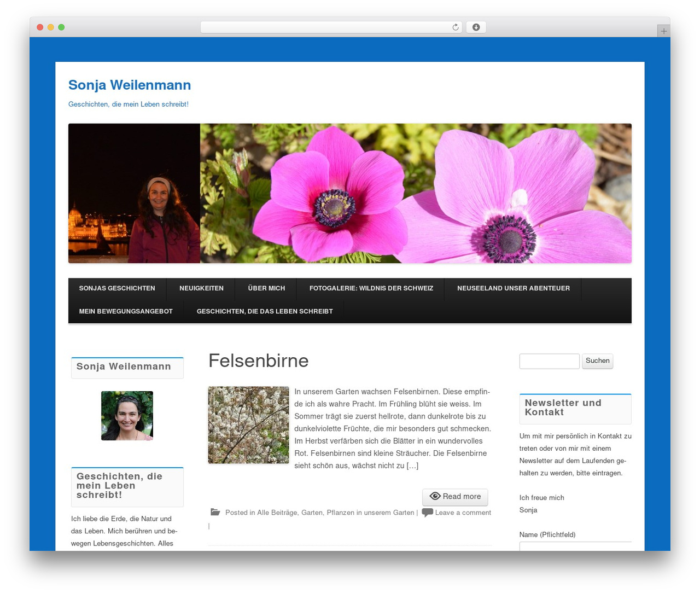Click the Name (Pflichtfeld) input field
Image resolution: width=700 pixels, height=593 pixels.
click(x=575, y=546)
